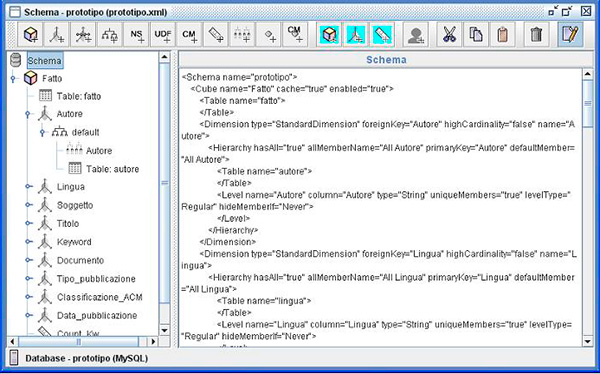Screen dimensions: 600x374
Task: Expand the Titolo dimension node
Action: tap(29, 223)
